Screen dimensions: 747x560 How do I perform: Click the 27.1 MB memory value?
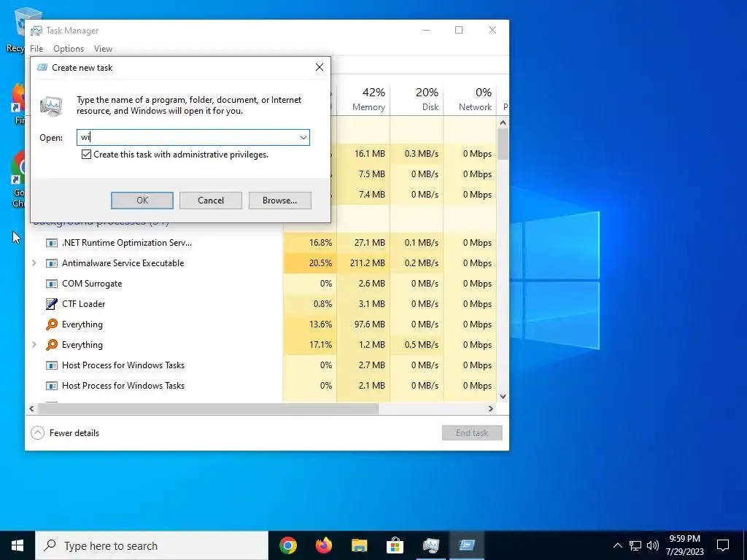pyautogui.click(x=370, y=243)
